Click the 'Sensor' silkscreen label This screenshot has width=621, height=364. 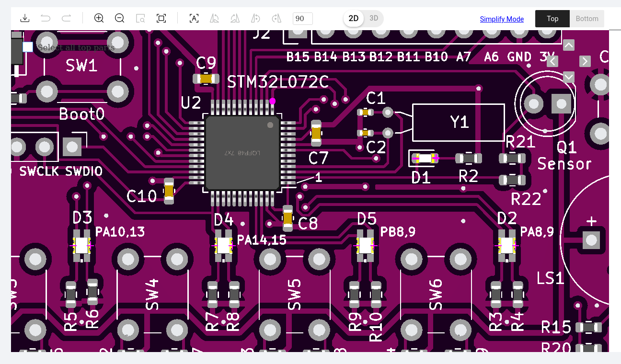[564, 164]
